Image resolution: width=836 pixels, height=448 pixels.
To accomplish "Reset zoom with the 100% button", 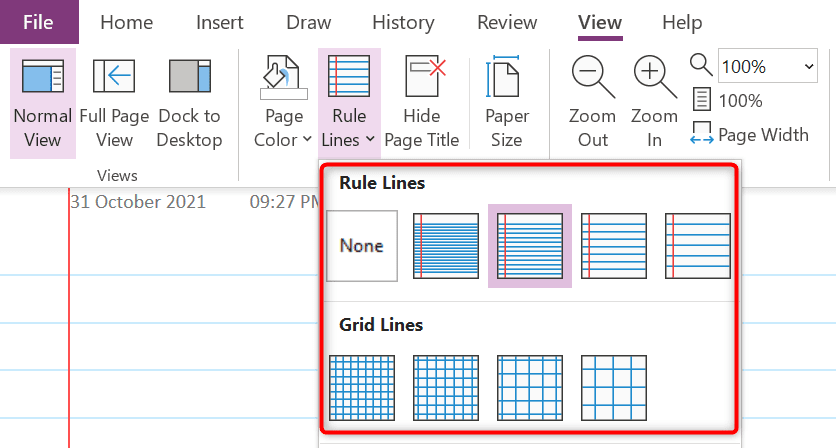I will click(x=727, y=100).
